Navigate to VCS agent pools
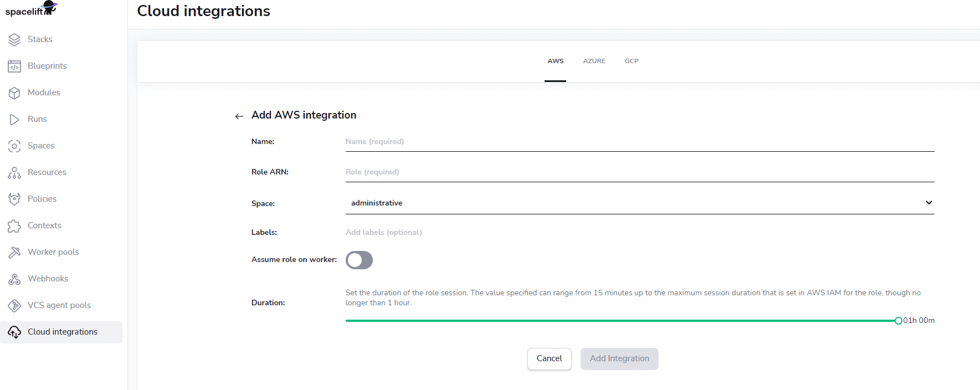980x390 pixels. [x=59, y=305]
